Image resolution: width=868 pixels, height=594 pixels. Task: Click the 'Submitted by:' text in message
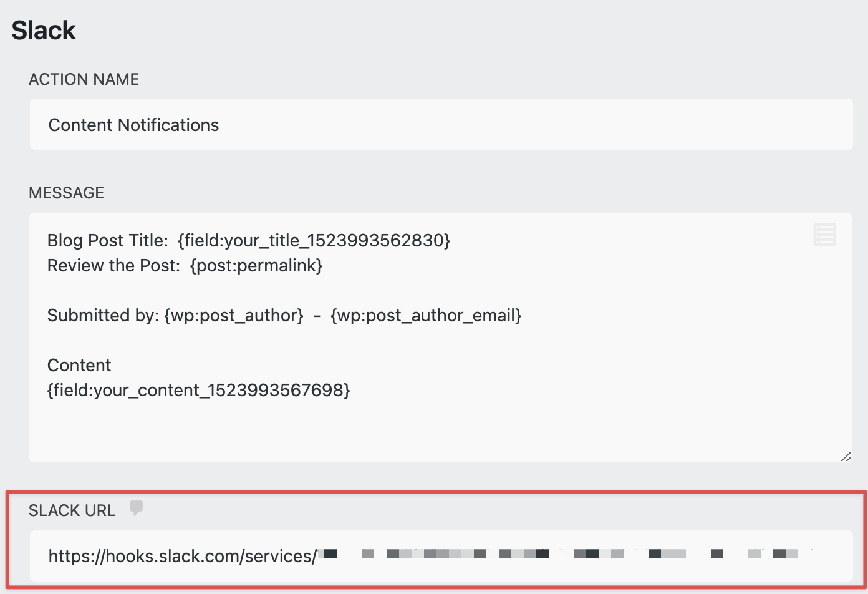coord(103,315)
